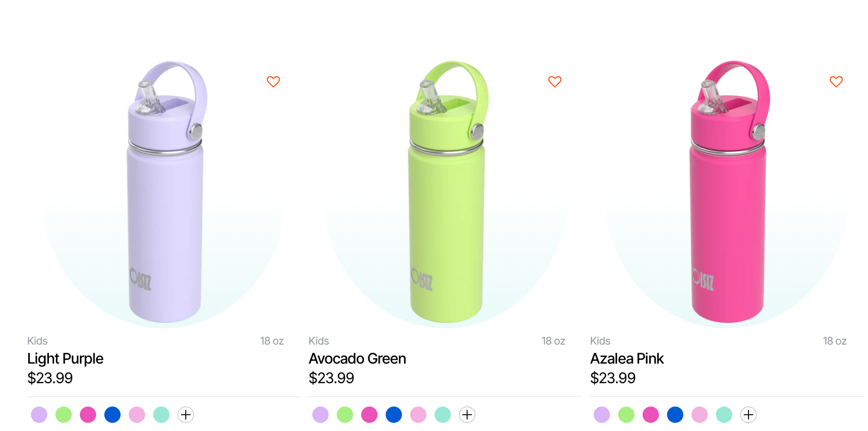Pick green swatch under Avocado Green bottle

345,415
